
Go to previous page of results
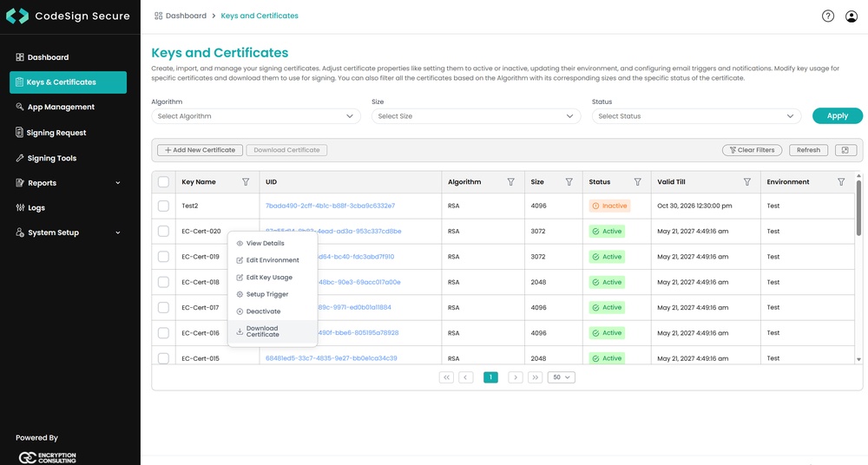point(465,377)
